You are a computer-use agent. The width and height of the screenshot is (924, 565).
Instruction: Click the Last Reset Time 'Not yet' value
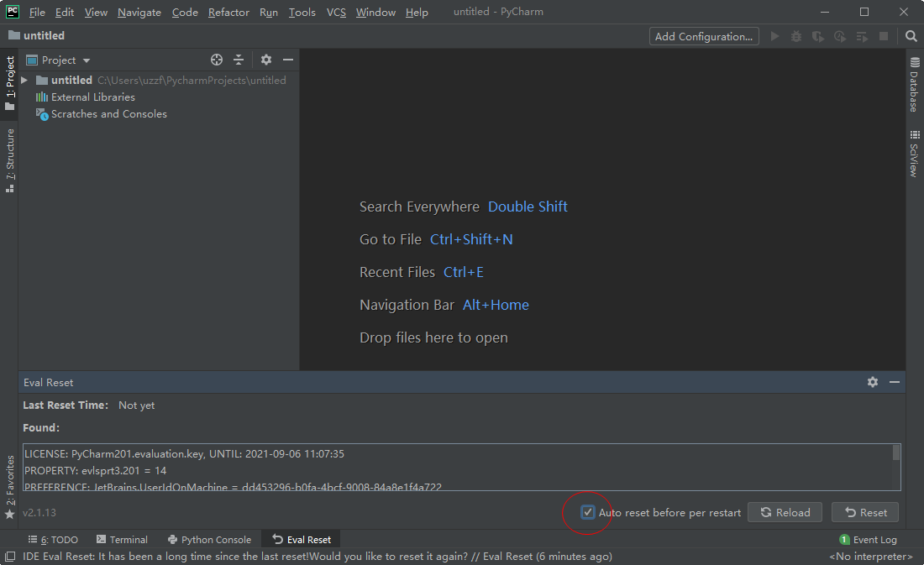tap(137, 405)
